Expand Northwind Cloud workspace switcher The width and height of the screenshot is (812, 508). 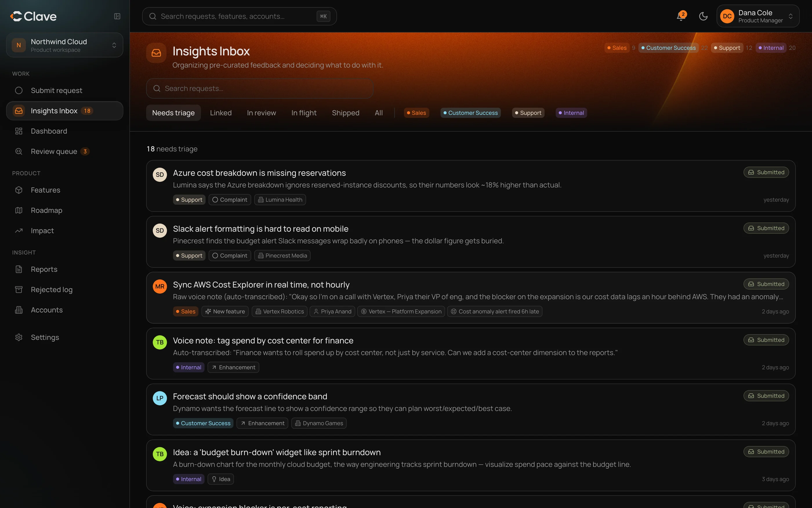(x=65, y=45)
